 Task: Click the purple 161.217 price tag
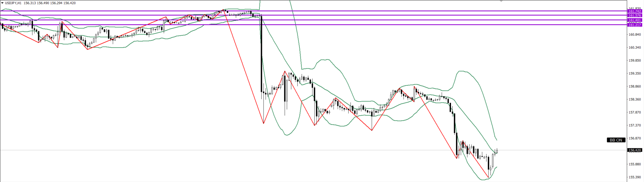coord(635,25)
